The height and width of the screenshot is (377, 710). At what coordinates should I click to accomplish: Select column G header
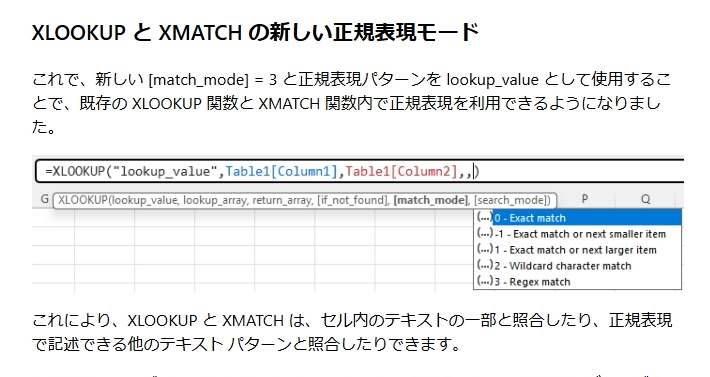click(x=44, y=199)
